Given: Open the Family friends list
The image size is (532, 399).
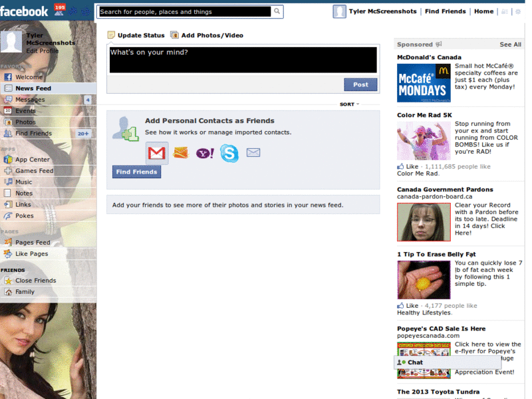Looking at the screenshot, I should pos(25,291).
